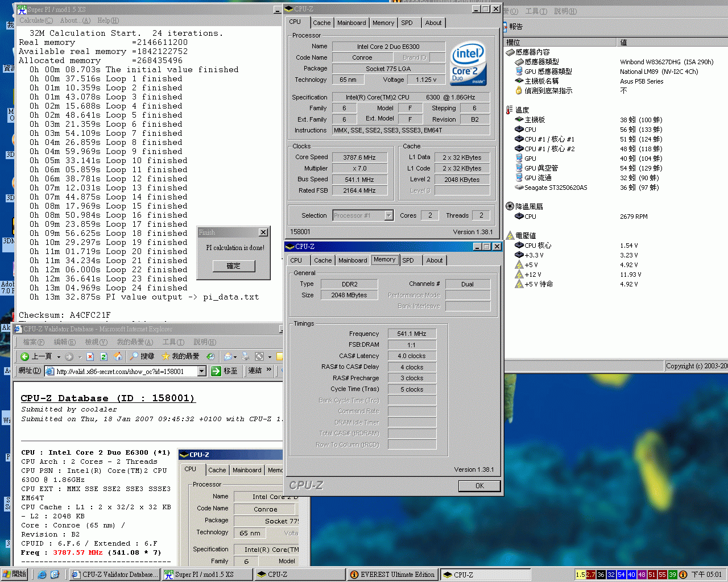Click the CPU fan 2679 RPM value

click(634, 217)
